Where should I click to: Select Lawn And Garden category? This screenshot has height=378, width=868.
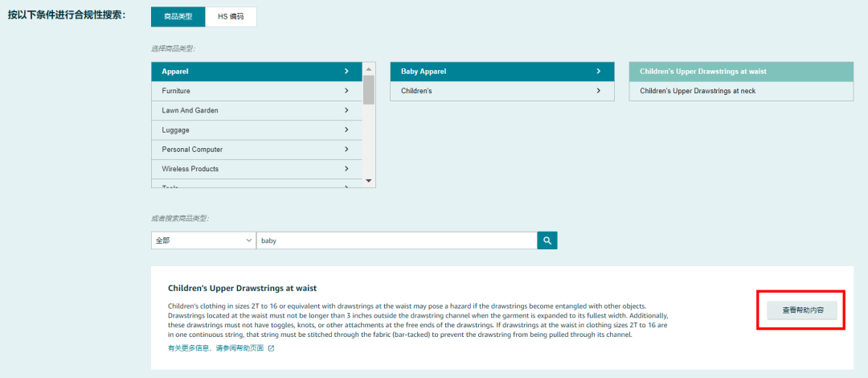[256, 110]
